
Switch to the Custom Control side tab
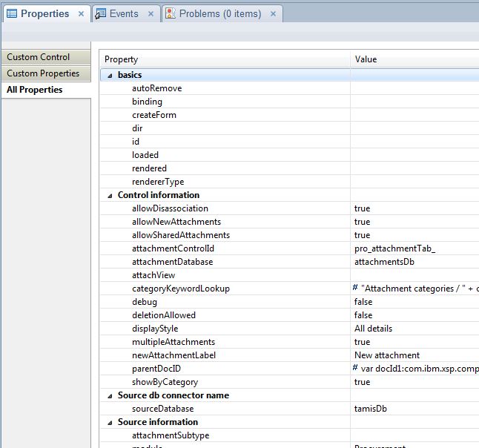point(39,57)
